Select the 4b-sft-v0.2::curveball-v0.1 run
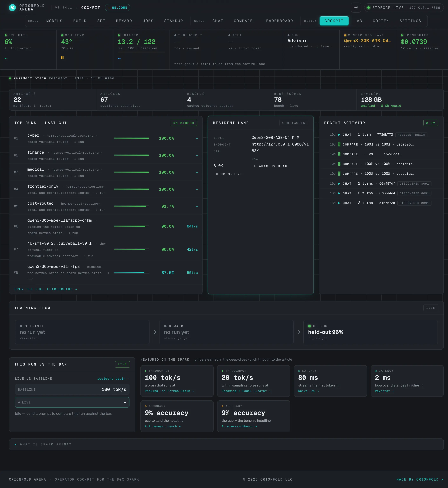This screenshot has width=448, height=488. coord(106,249)
